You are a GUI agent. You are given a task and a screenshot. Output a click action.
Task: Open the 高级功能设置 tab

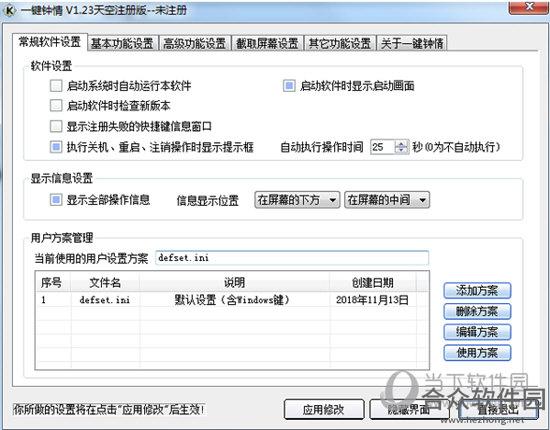(x=195, y=43)
